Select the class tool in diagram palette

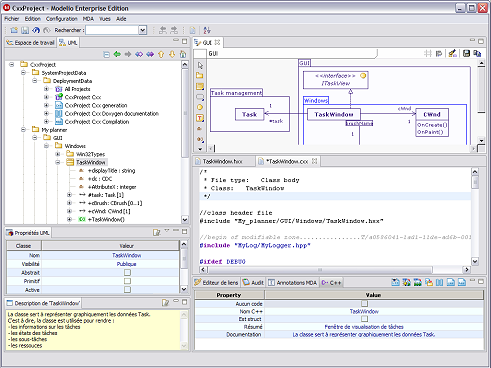click(200, 86)
